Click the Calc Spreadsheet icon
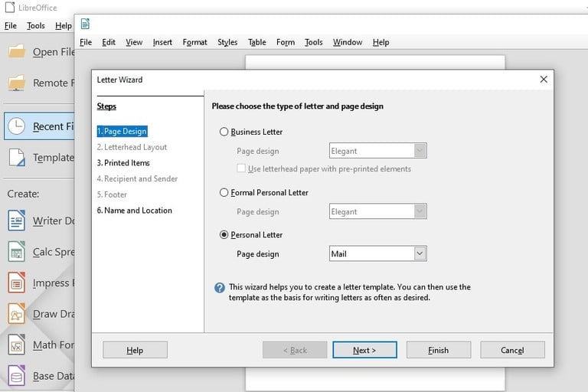Image resolution: width=588 pixels, height=392 pixels. 17,252
